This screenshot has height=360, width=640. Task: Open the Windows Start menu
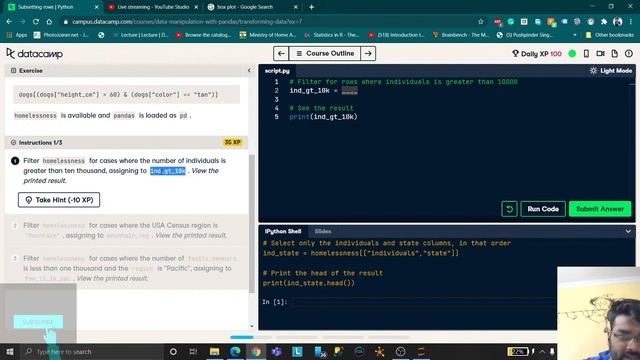(x=10, y=351)
